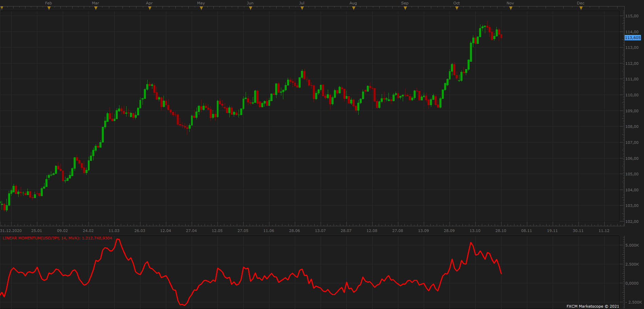Select the May month marker triangle
Screen dimensions: 644x309
pos(201,8)
